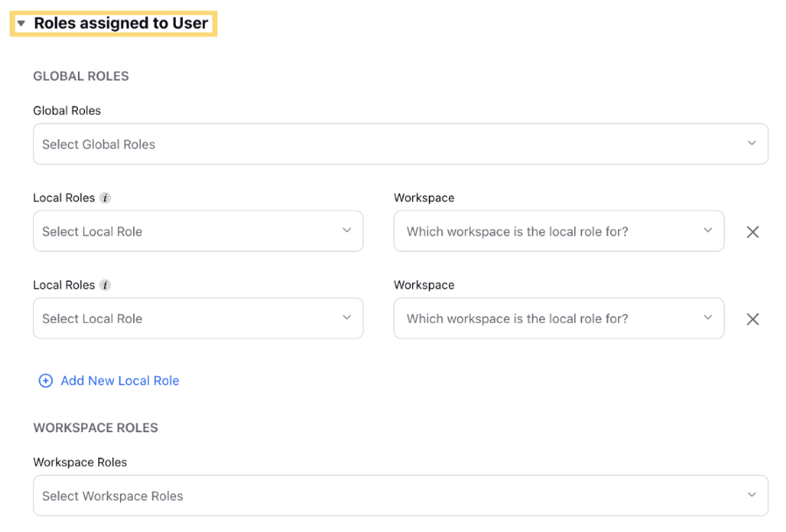Click the plus circle icon for adding role
Image resolution: width=786 pixels, height=532 pixels.
(x=46, y=381)
